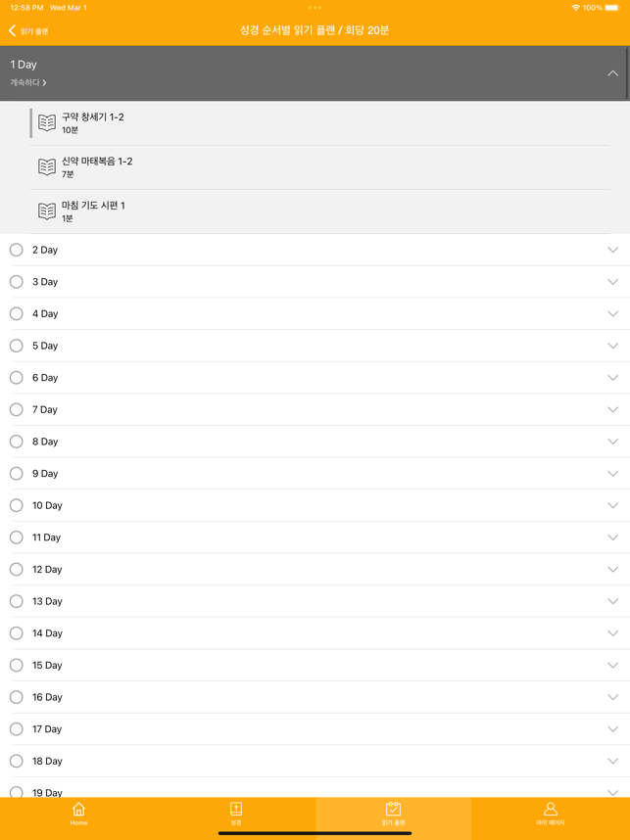Collapse the 1 Day section chevron
This screenshot has height=840, width=630.
pos(612,73)
